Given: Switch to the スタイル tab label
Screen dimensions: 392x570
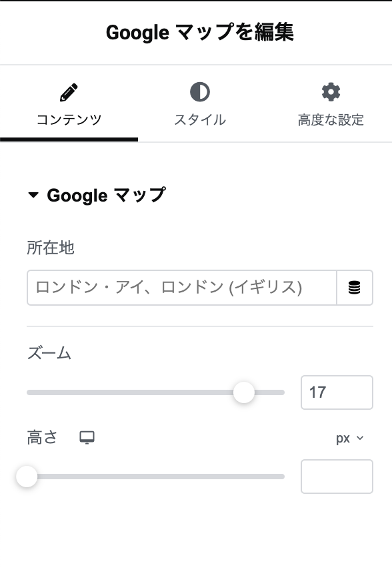Looking at the screenshot, I should click(200, 119).
